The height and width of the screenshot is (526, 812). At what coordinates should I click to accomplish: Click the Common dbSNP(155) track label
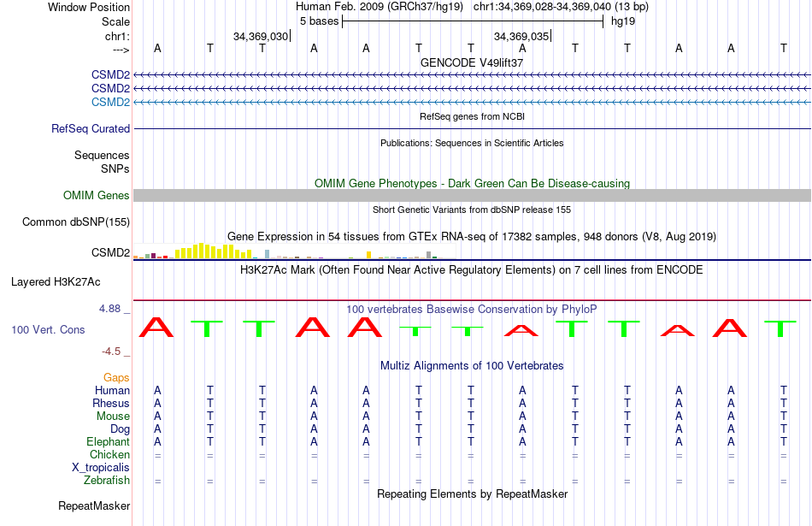tap(76, 222)
